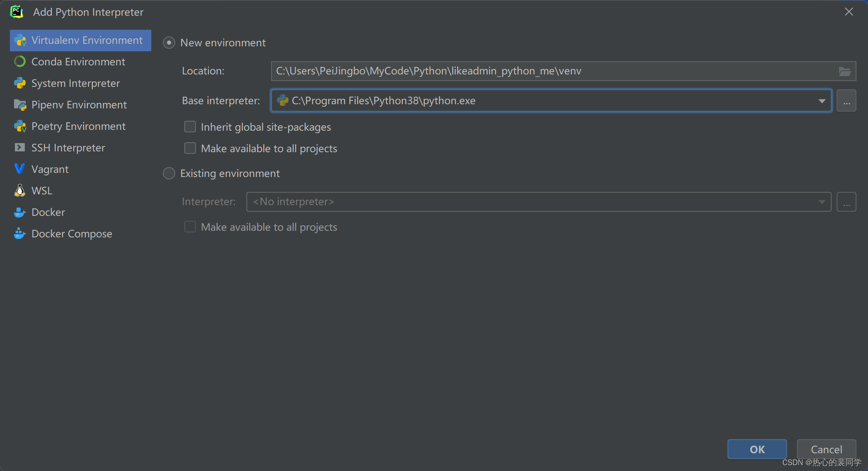Select Conda Environment in sidebar
The height and width of the screenshot is (471, 868).
point(81,62)
